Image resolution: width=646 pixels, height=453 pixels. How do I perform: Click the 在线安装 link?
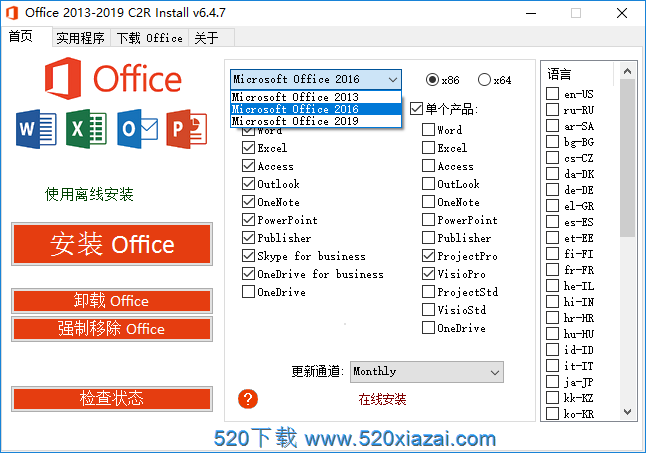[382, 399]
